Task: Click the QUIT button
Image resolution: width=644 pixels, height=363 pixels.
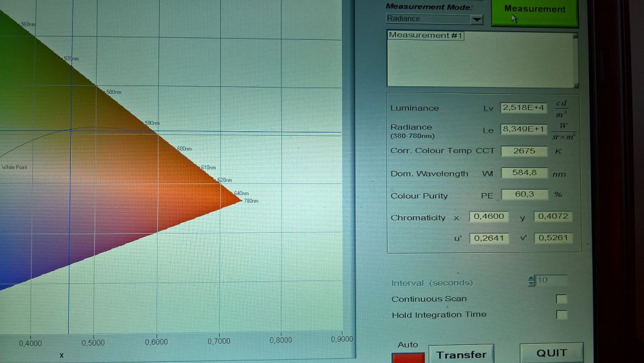Action: point(551,353)
